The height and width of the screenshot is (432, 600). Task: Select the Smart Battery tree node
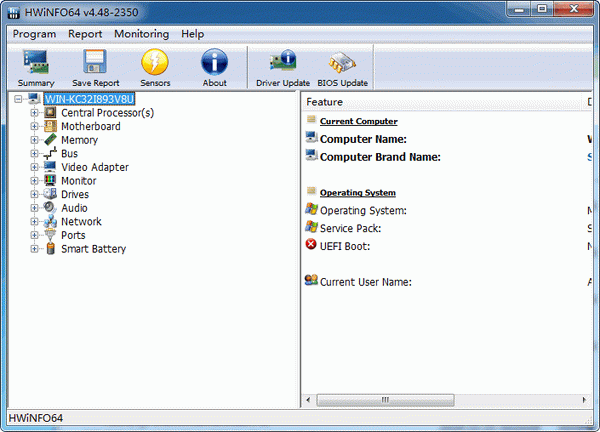tap(93, 249)
